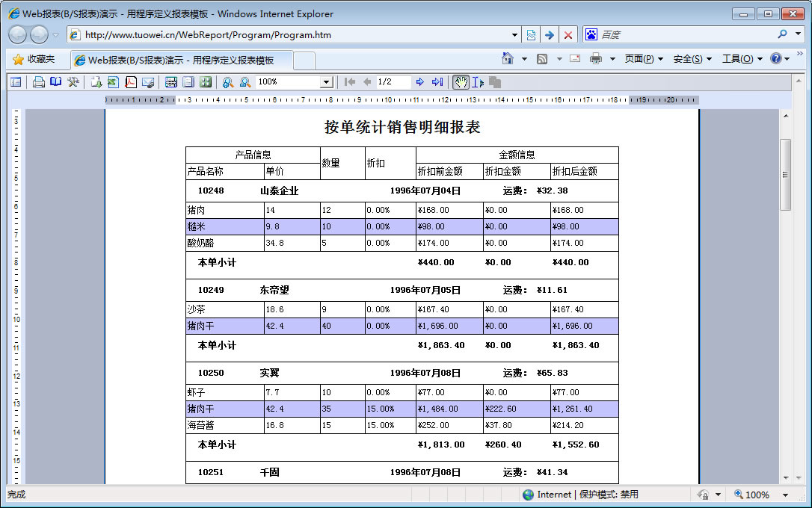Click the zoom in magnifier icon

pos(228,82)
